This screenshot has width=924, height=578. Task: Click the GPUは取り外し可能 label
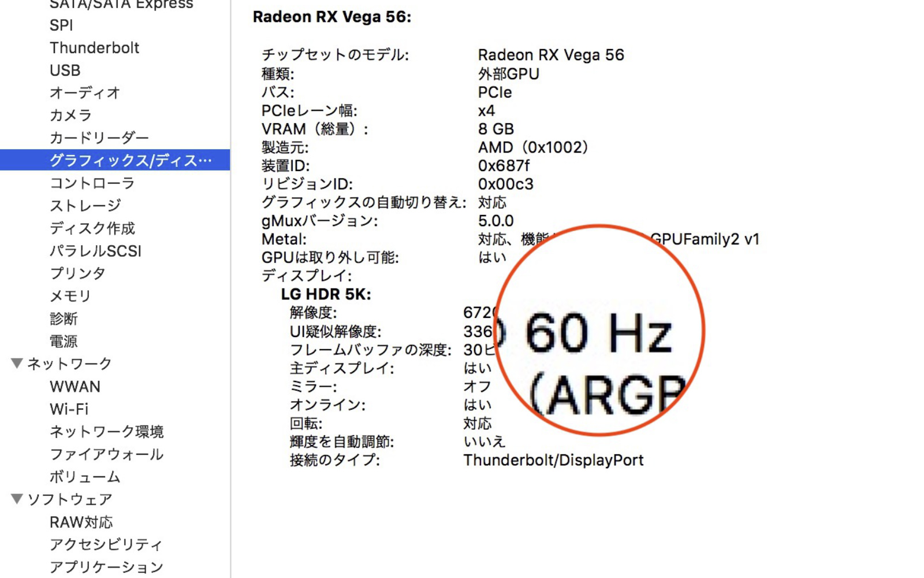(x=330, y=257)
